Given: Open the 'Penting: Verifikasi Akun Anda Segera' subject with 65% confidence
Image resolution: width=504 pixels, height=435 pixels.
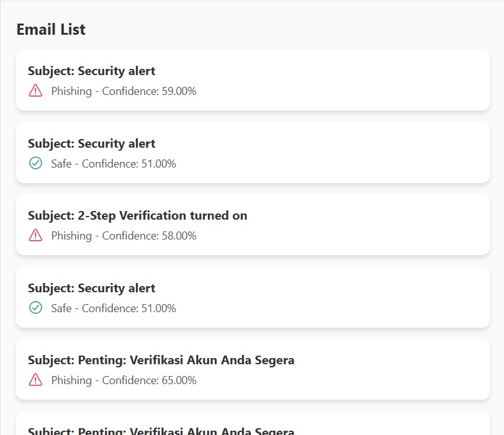Looking at the screenshot, I should [161, 360].
